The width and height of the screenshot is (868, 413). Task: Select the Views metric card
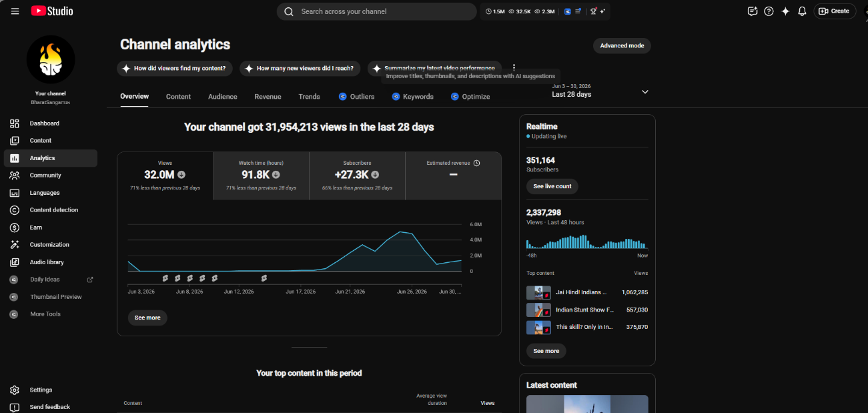165,176
